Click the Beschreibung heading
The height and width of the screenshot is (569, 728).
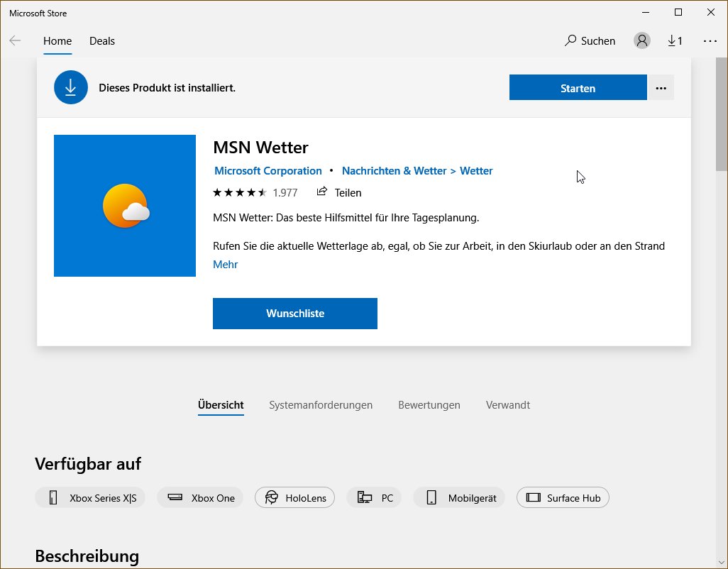click(87, 556)
